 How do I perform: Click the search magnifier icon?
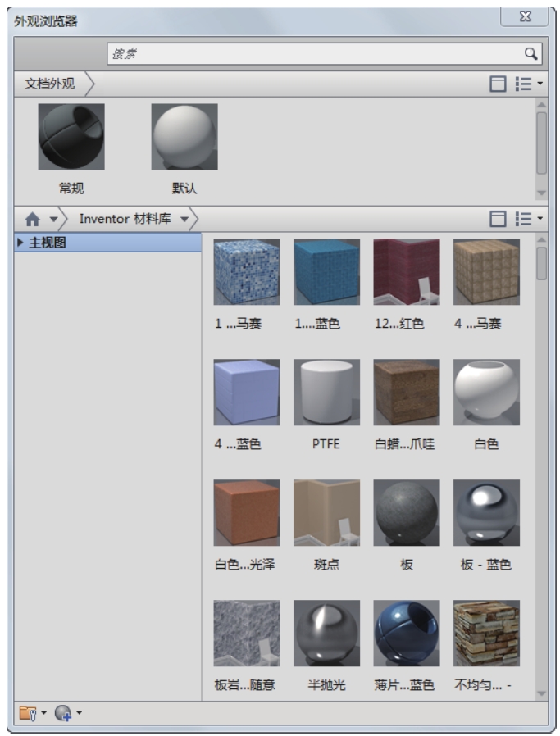[x=531, y=54]
